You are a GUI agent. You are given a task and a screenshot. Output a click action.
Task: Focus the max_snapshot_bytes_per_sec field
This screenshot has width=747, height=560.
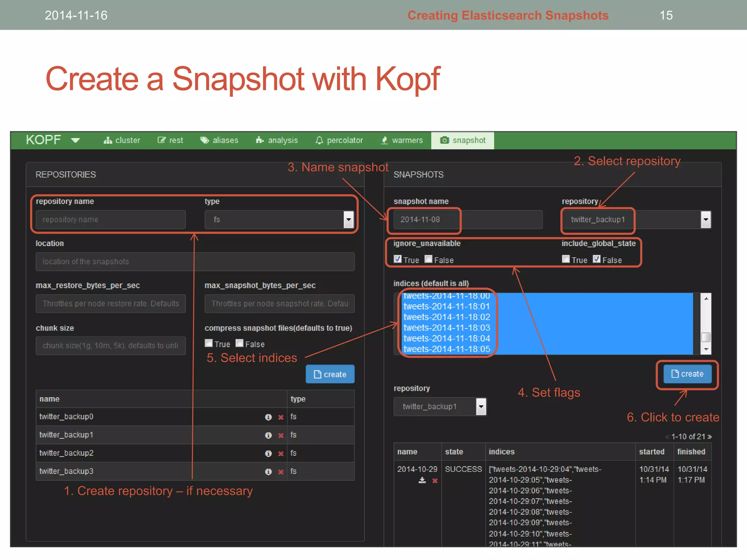click(x=279, y=304)
